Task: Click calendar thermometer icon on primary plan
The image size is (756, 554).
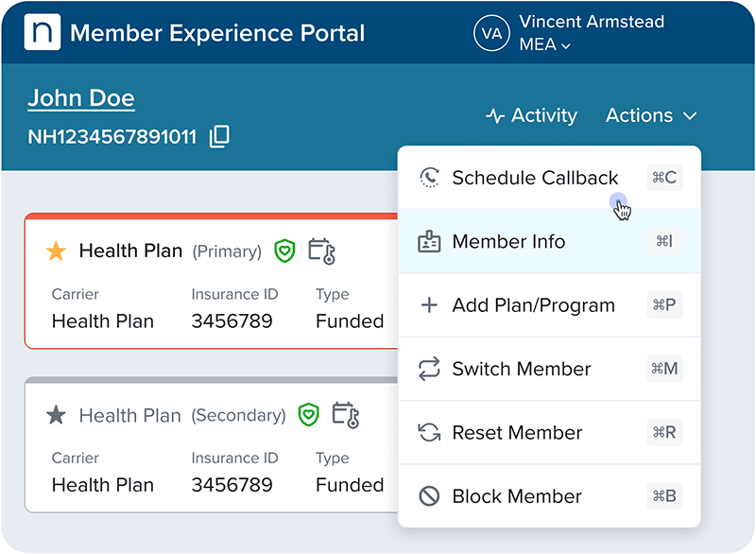Action: 322,251
